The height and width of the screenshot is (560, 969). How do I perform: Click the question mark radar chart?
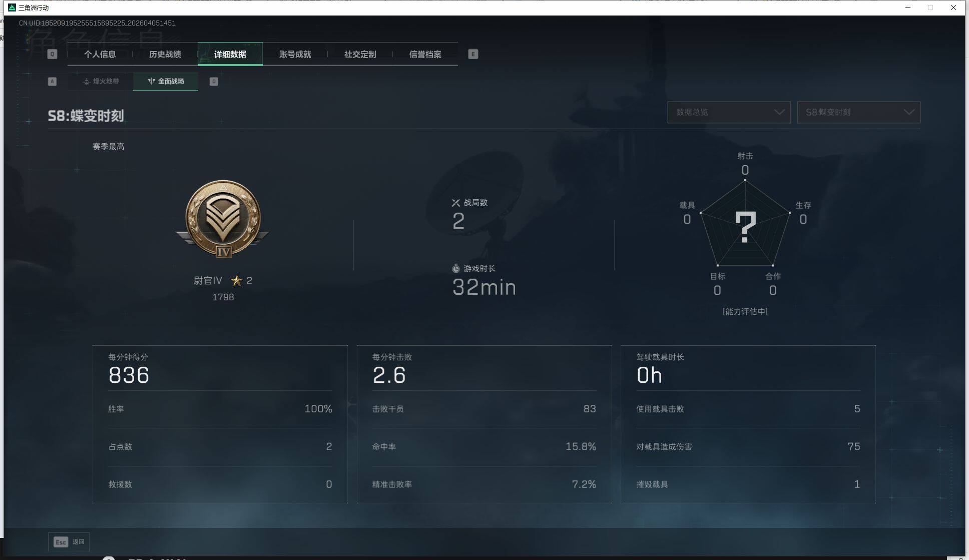pyautogui.click(x=745, y=226)
